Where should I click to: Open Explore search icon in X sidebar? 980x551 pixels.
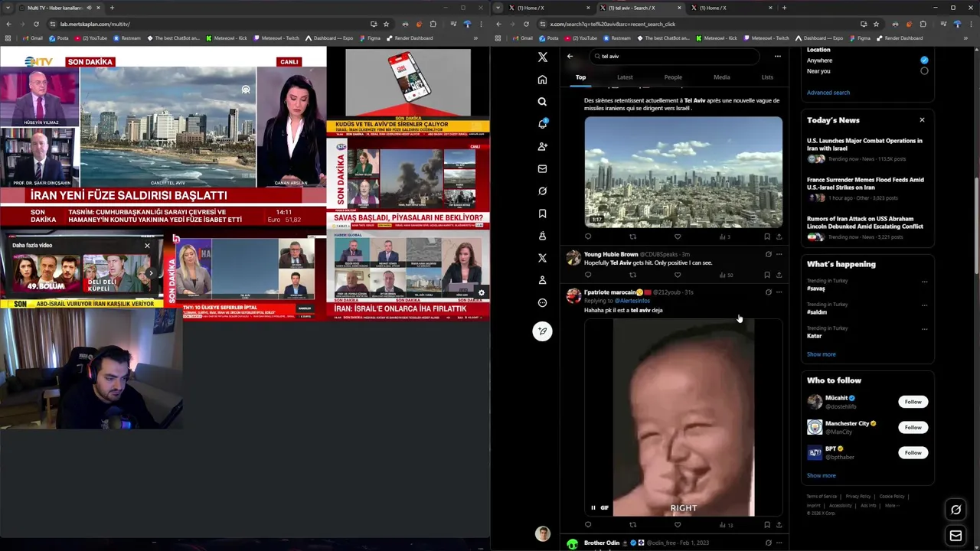pyautogui.click(x=542, y=102)
